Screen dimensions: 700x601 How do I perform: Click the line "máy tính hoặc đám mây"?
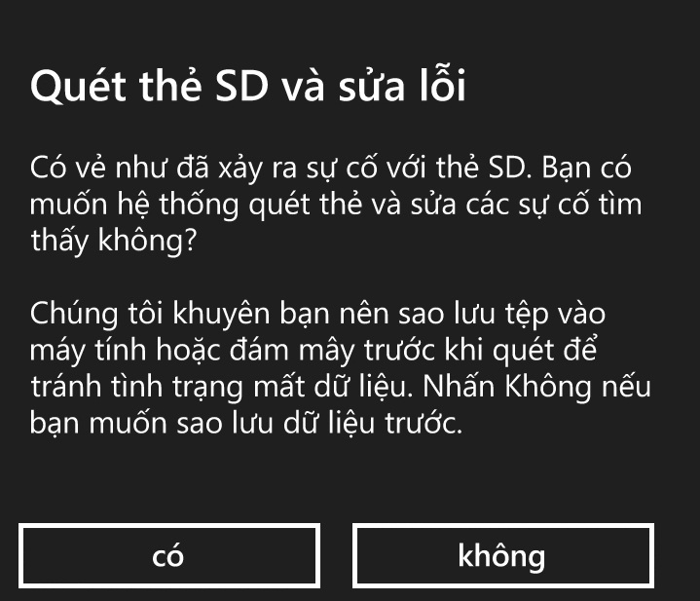click(312, 353)
